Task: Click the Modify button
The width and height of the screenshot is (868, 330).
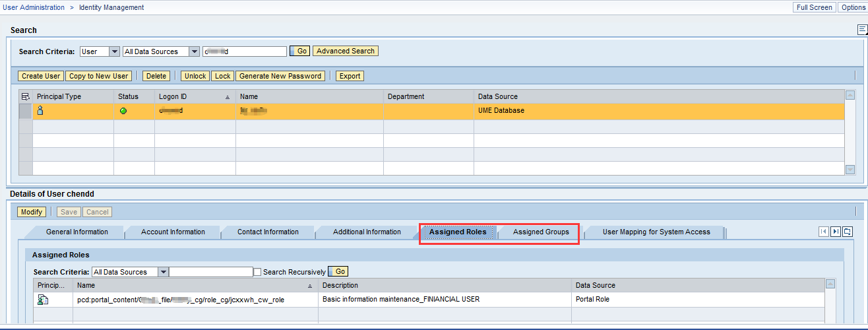Action: [31, 212]
